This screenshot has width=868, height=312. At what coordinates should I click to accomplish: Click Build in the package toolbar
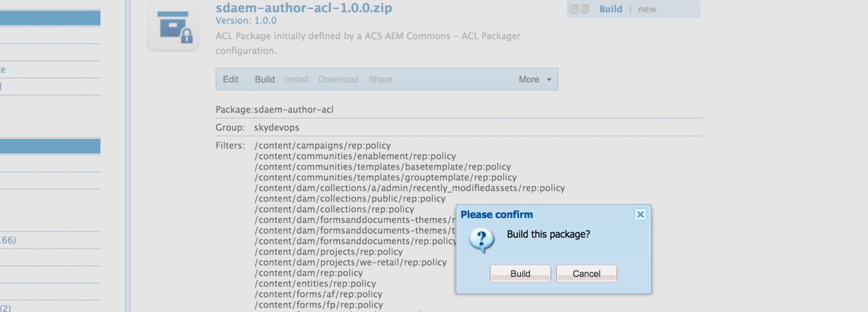click(x=265, y=79)
